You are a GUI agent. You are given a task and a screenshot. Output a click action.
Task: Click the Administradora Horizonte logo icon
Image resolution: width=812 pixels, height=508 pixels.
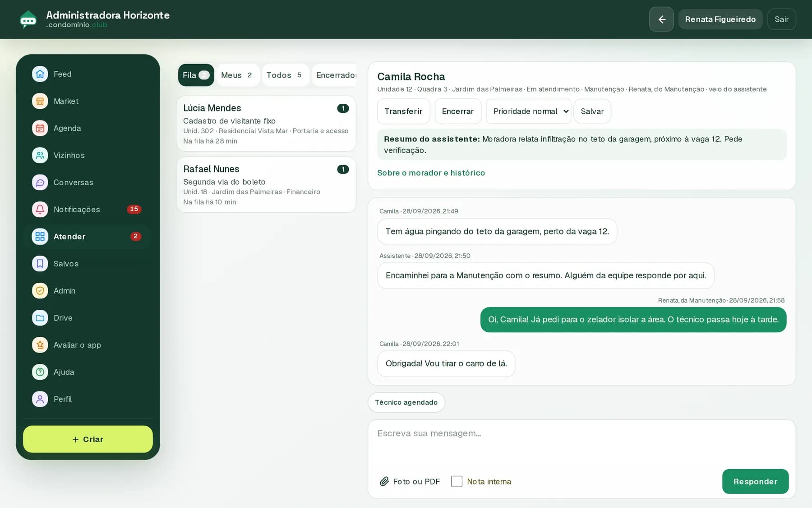click(28, 19)
